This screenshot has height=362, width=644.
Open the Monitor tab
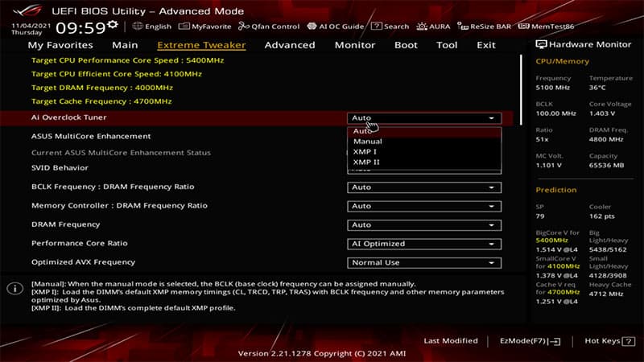355,45
